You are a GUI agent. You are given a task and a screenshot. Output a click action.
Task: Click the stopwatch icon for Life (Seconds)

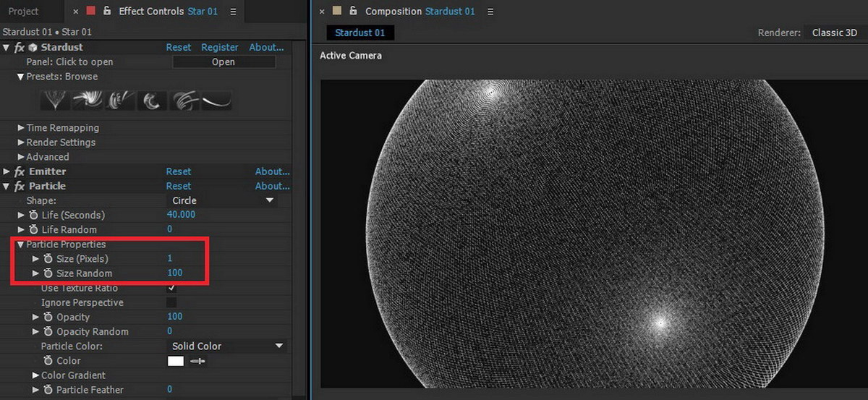click(33, 215)
